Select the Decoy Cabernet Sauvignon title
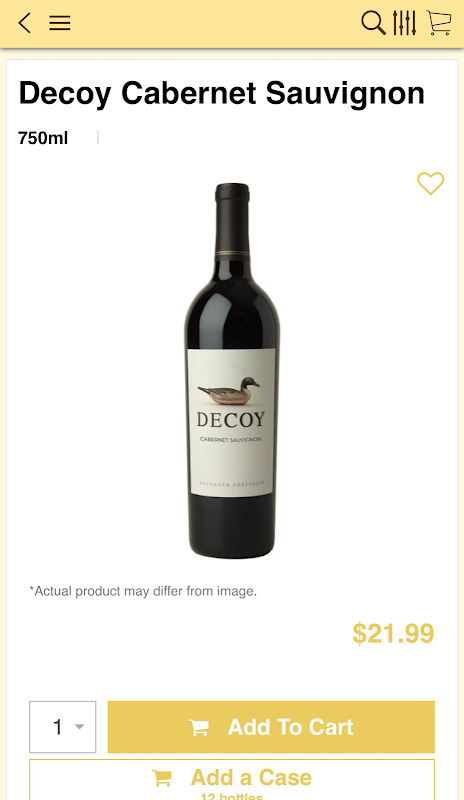 coord(222,94)
